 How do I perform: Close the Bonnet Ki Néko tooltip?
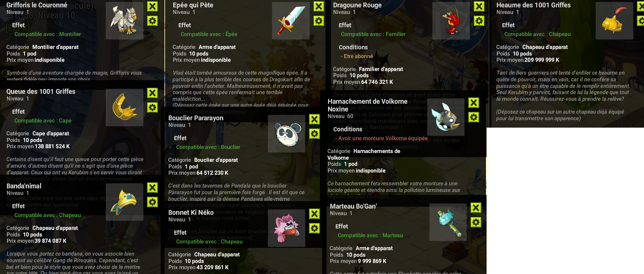click(314, 214)
